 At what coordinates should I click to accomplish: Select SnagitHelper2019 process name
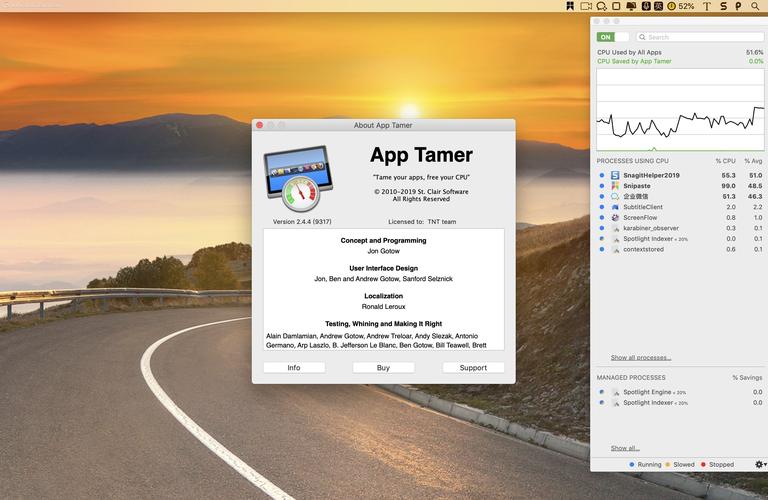[651, 175]
